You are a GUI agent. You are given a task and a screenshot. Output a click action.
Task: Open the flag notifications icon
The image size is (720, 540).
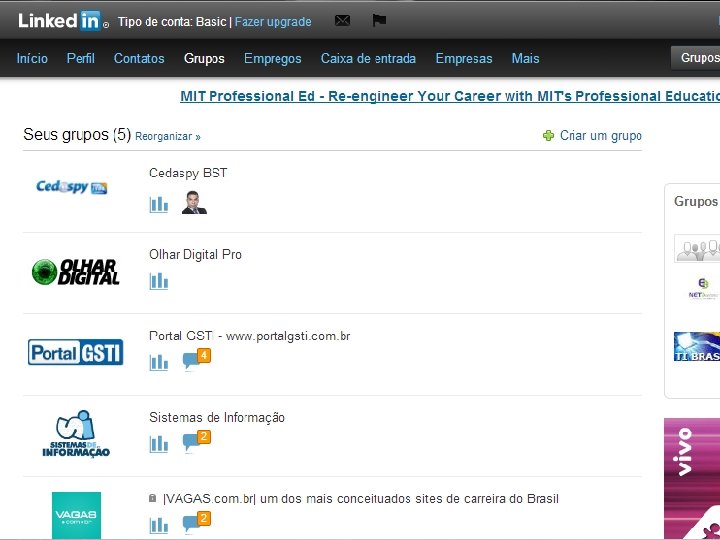pos(379,21)
